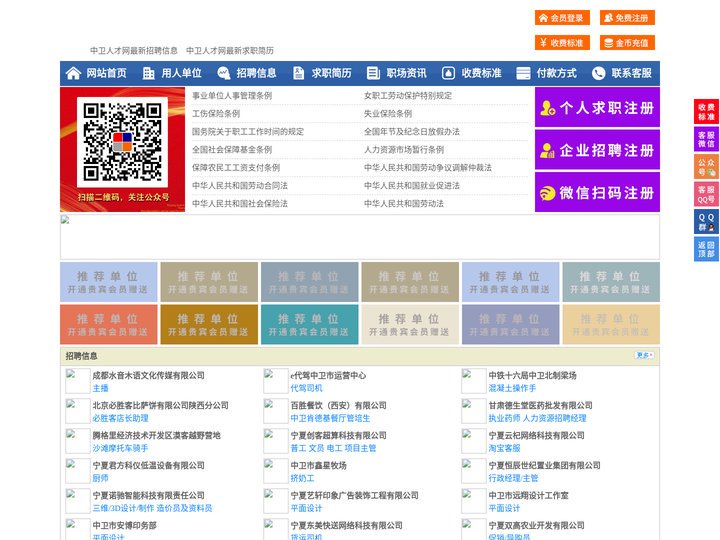This screenshot has width=720, height=540.
Task: Click the chat icon beside 招聘信息
Action: click(x=224, y=73)
